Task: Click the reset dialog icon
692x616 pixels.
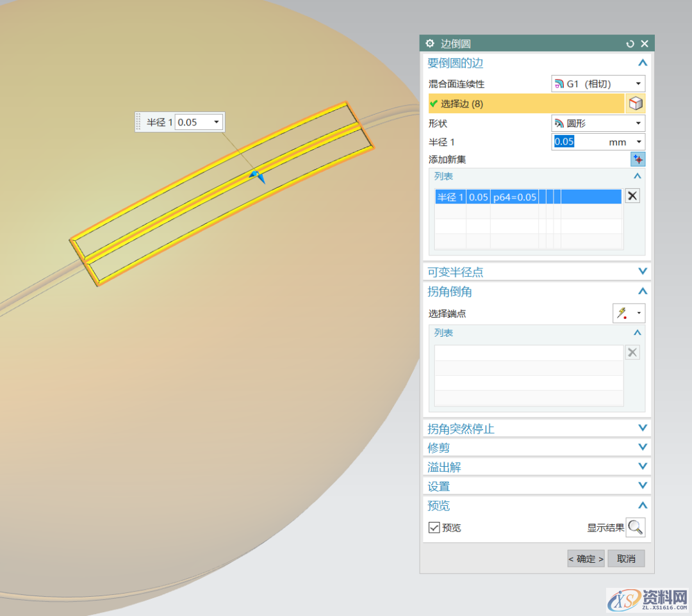Action: point(630,44)
